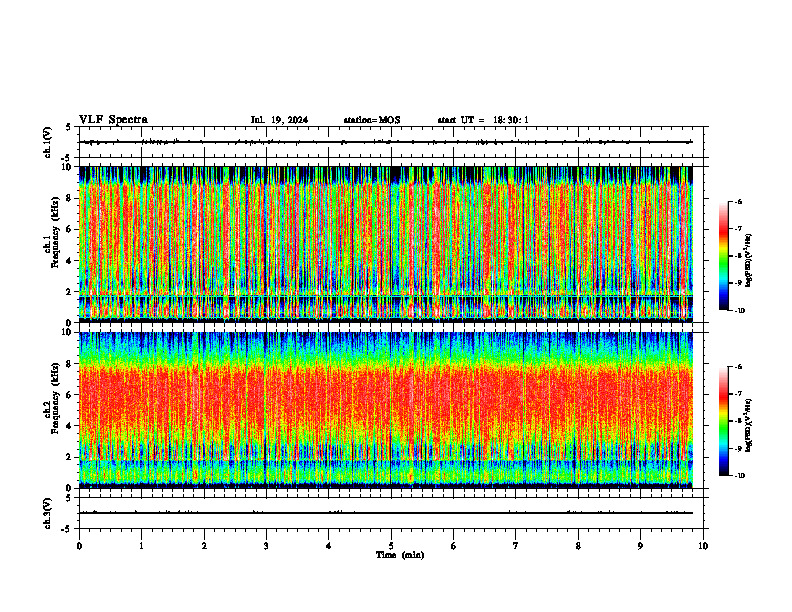Click the "station=MOS" header label

(372, 120)
